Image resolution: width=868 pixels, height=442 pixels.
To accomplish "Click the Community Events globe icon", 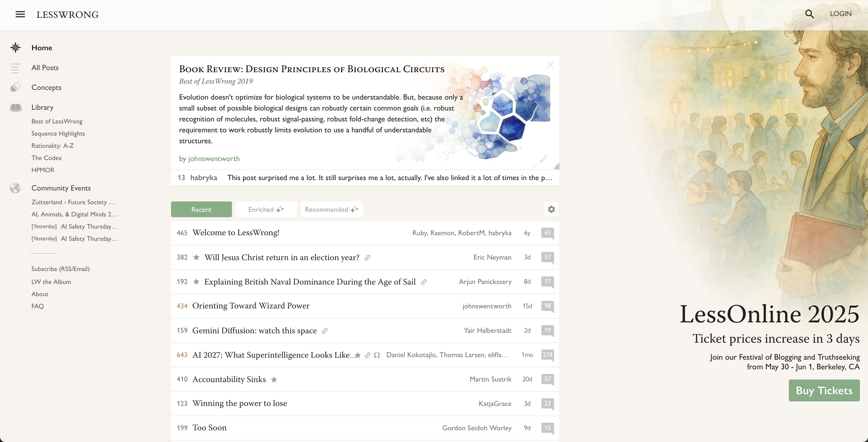I will pyautogui.click(x=15, y=188).
